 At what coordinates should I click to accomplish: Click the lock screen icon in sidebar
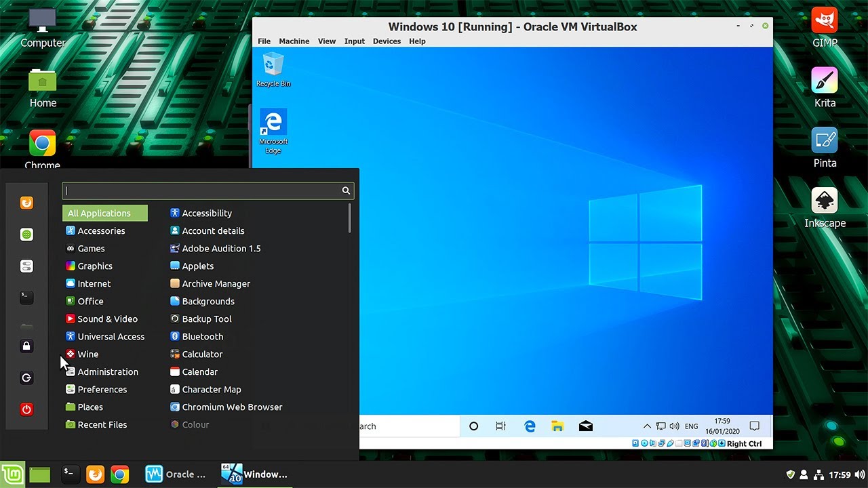(x=26, y=346)
